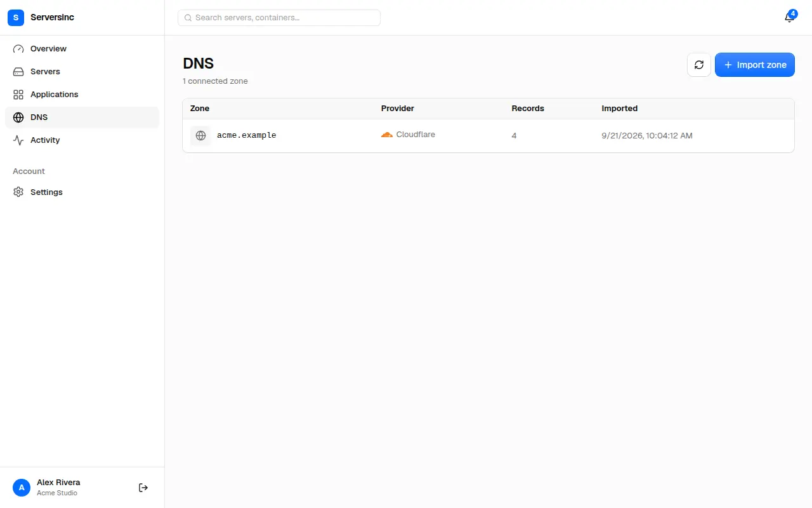This screenshot has height=508, width=812.
Task: Click the records count 4
Action: click(x=514, y=135)
